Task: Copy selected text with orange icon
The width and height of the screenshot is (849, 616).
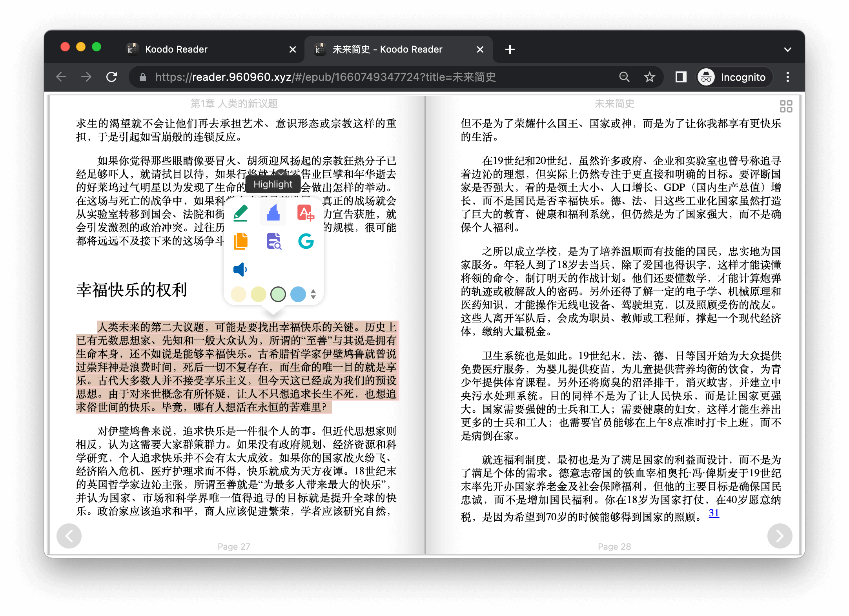Action: click(x=240, y=241)
